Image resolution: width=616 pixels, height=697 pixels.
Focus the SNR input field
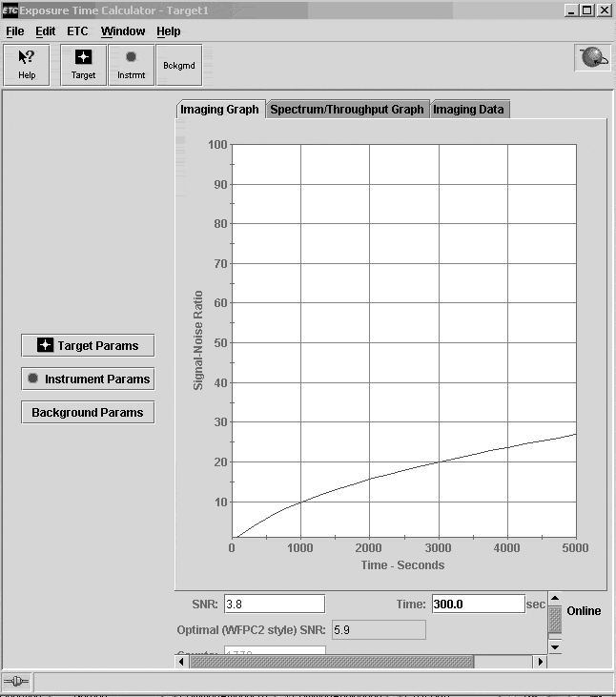click(x=274, y=604)
